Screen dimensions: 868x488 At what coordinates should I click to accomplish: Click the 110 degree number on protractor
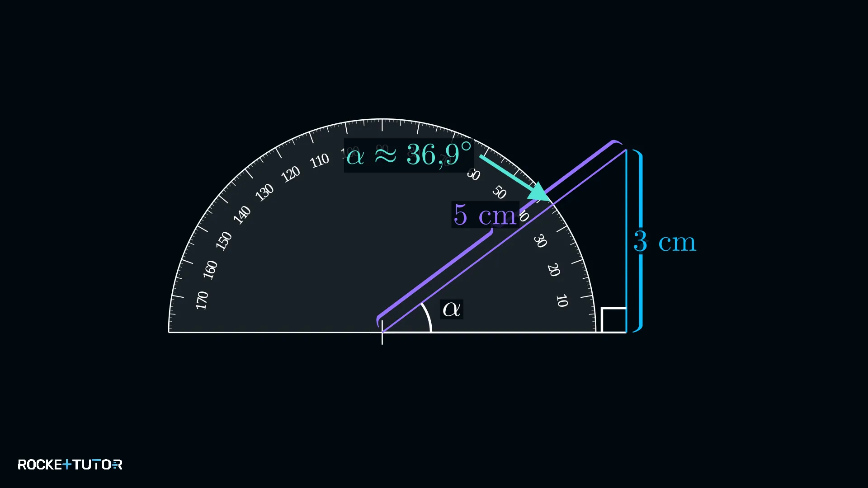(x=320, y=161)
